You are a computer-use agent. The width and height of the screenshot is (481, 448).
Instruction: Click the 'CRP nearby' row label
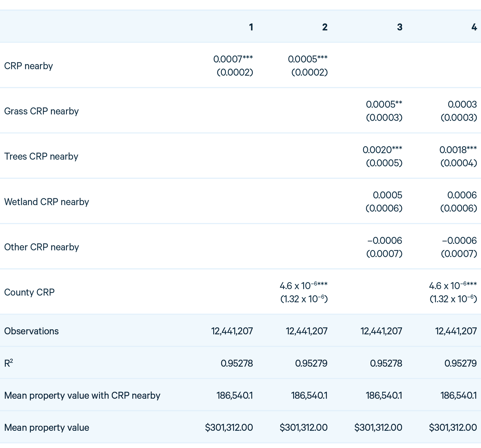click(29, 66)
